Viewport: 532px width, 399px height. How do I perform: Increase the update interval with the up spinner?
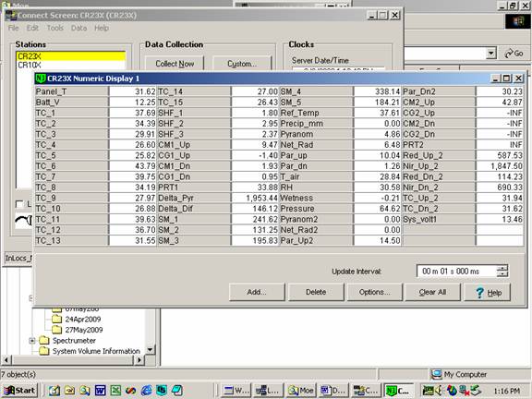pyautogui.click(x=502, y=268)
